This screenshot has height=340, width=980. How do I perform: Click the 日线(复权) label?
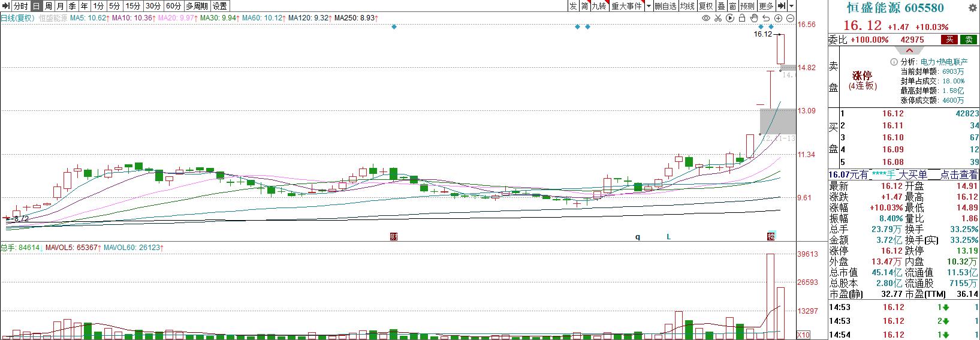coord(18,18)
